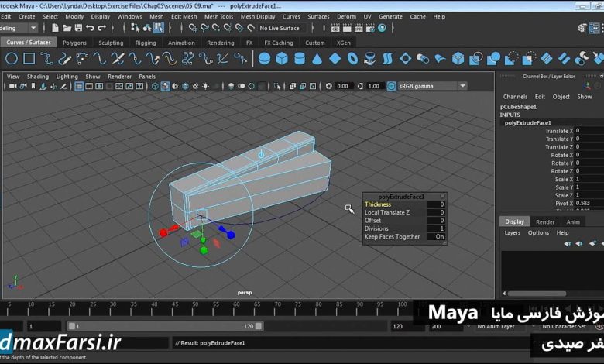Toggle Keep Faces Together On value

pyautogui.click(x=439, y=237)
